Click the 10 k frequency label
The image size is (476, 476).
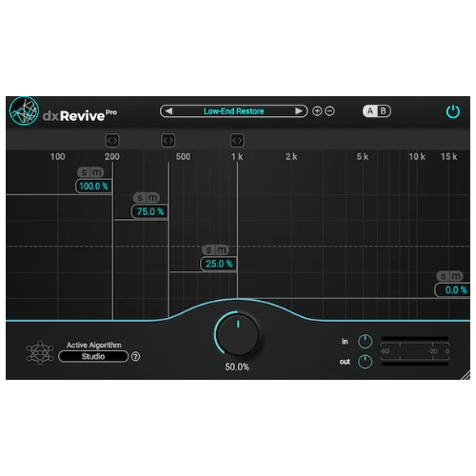click(417, 157)
